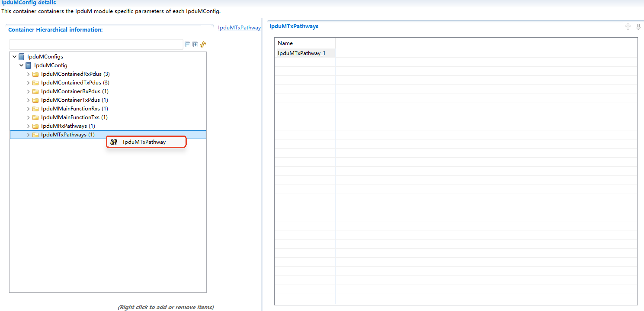Select IpduMMainFunctionRxs (1) tree item
Screen dimensions: 644x311
tap(74, 109)
